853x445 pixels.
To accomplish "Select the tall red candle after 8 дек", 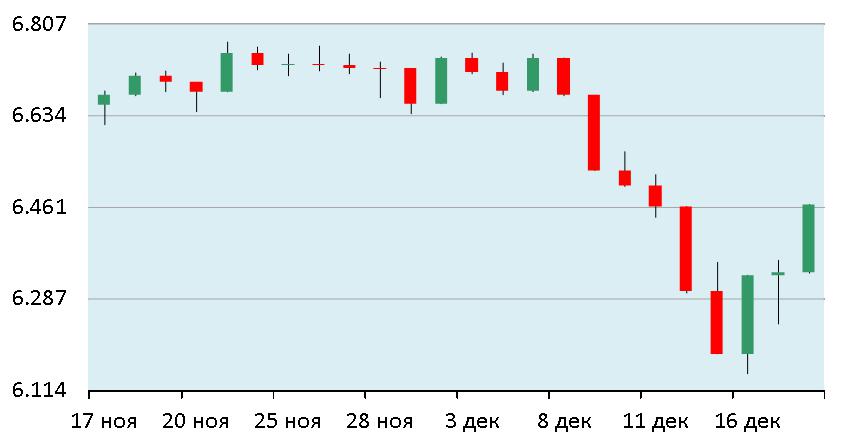I will coord(594,132).
